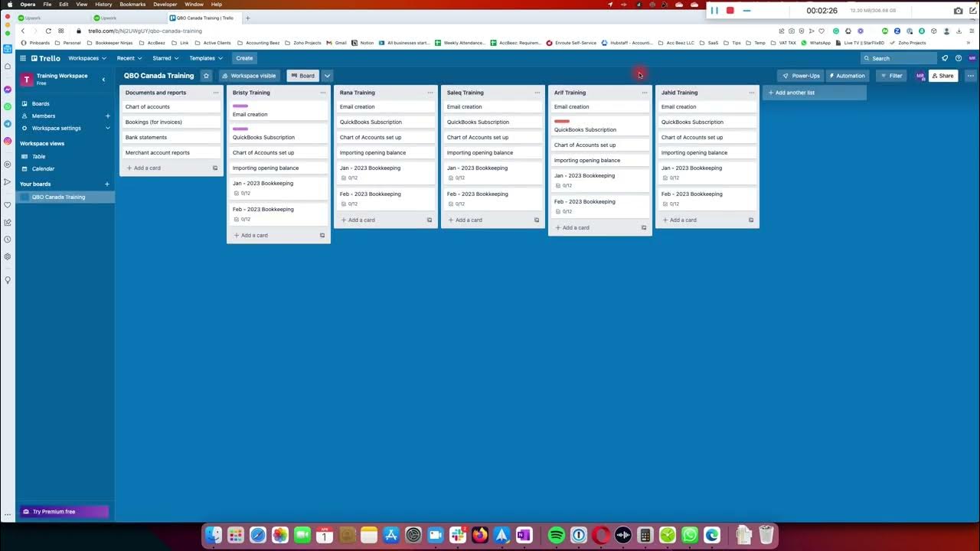This screenshot has width=980, height=551.
Task: Expand the Templates dropdown
Action: point(206,58)
